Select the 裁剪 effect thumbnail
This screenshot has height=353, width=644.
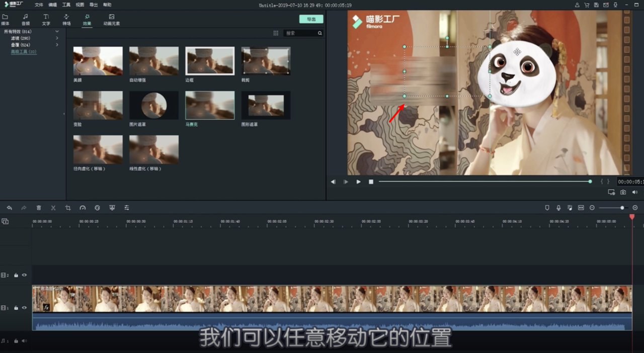[266, 61]
